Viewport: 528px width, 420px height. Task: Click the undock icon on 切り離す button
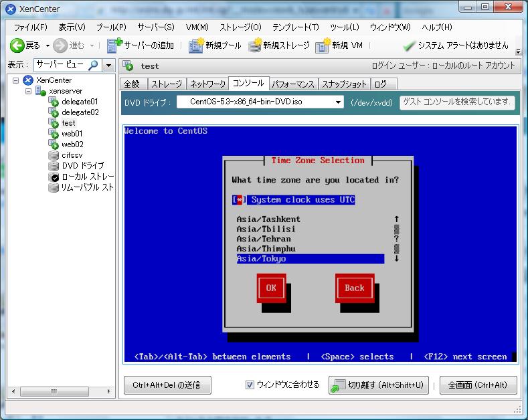coord(338,386)
